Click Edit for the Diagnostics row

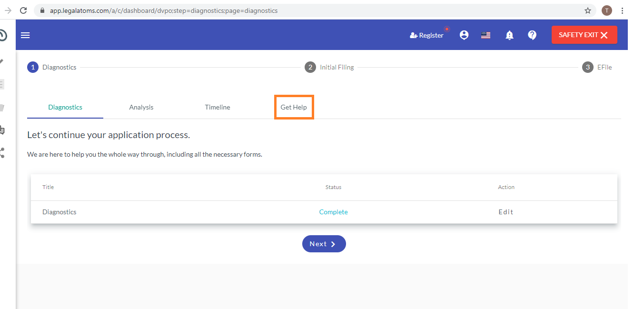(x=506, y=212)
